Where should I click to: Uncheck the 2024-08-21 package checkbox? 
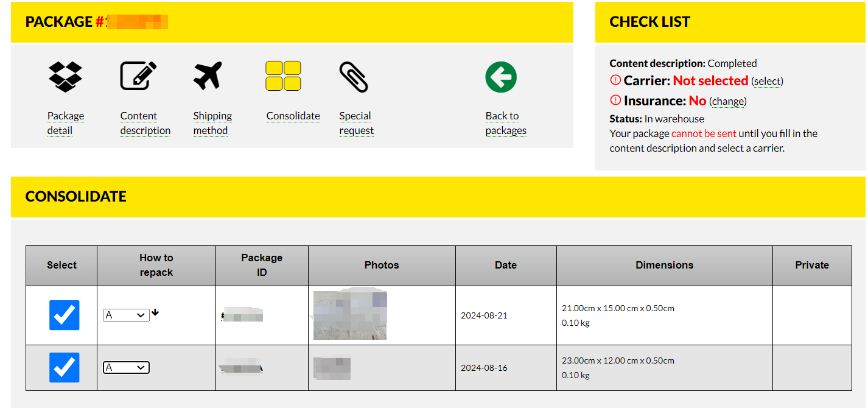point(64,315)
